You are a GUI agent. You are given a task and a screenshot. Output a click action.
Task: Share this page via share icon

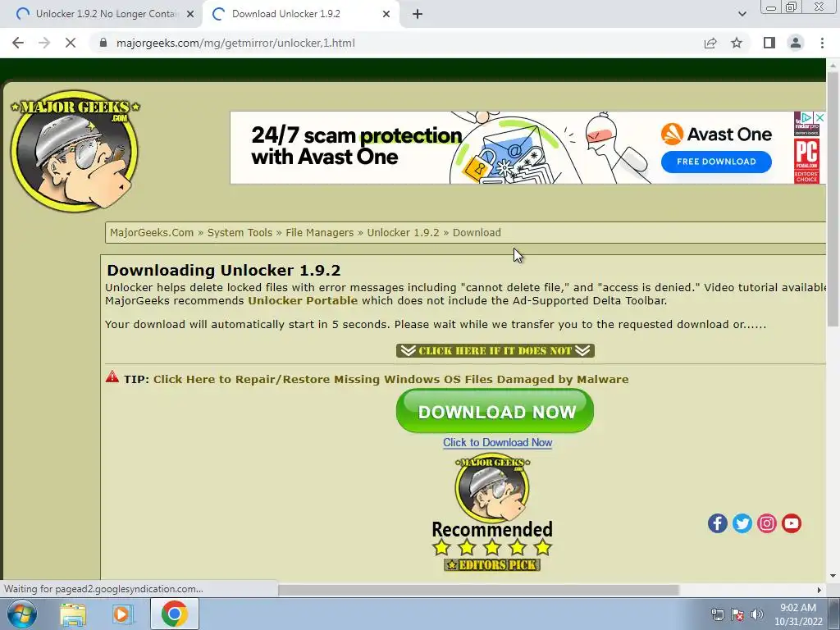click(x=710, y=43)
